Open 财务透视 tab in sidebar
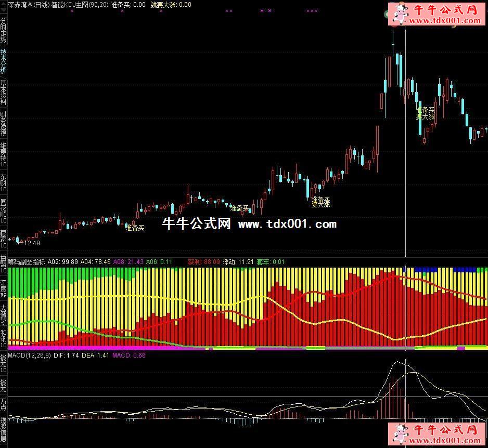This screenshot has height=448, width=488. [4, 123]
